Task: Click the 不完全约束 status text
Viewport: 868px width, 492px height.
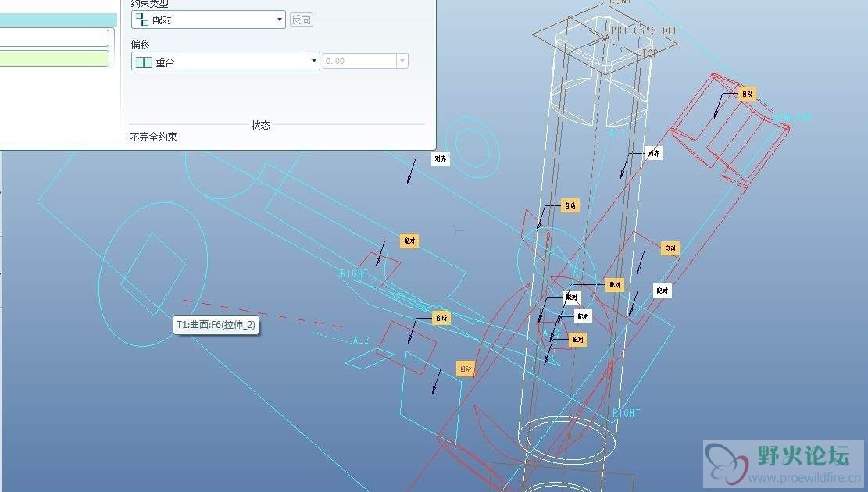Action: (x=153, y=137)
